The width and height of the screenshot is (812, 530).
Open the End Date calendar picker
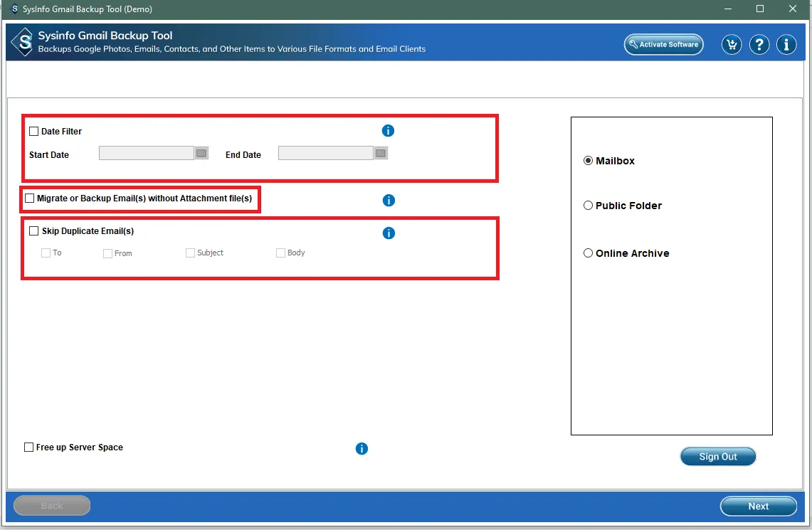(381, 153)
